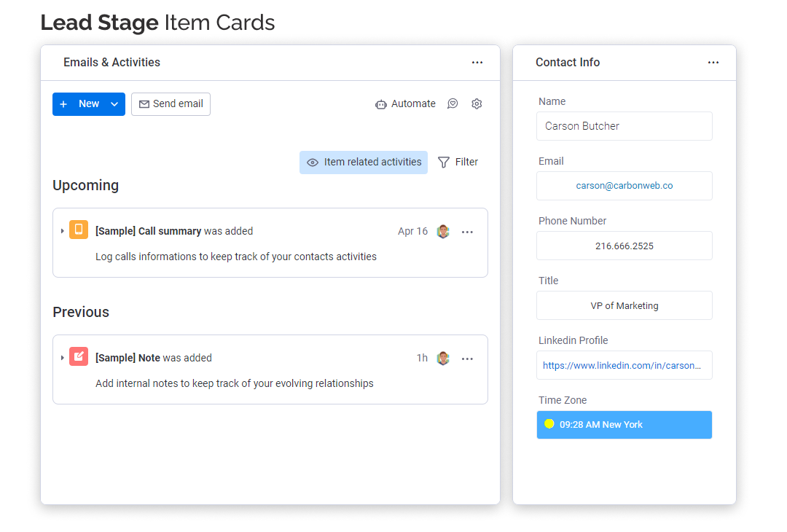Viewport: 787px width, 532px height.
Task: Click the Automate robot icon
Action: coord(381,104)
